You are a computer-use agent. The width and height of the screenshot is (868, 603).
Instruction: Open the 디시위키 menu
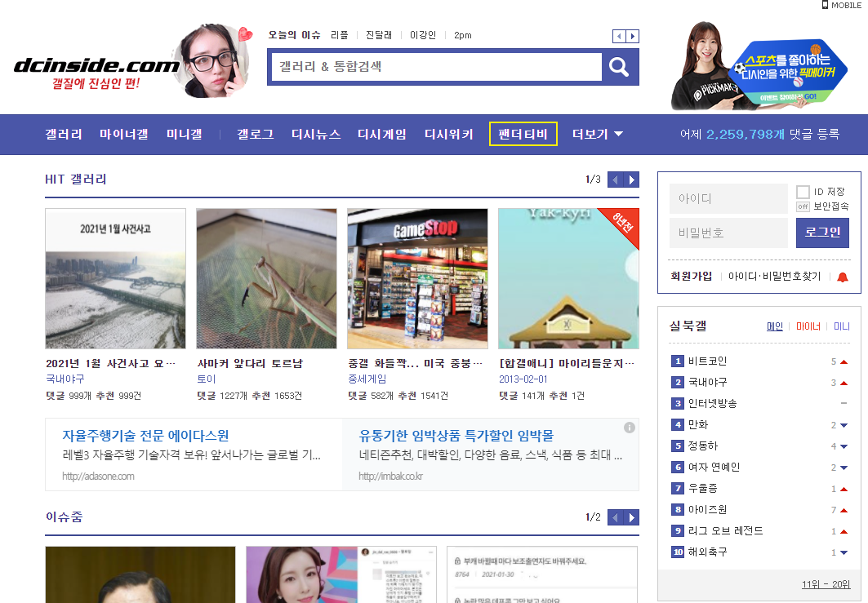pos(449,134)
